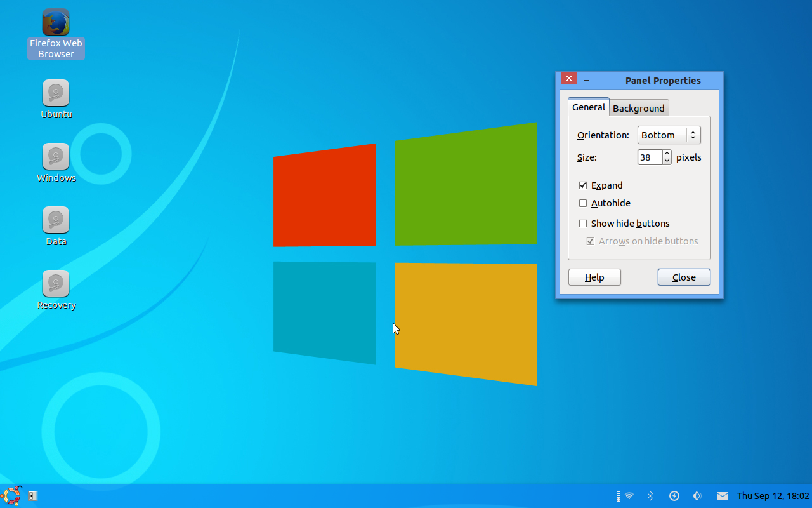Screen dimensions: 812x508
Task: Minimize the Panel Properties window
Action: click(587, 81)
